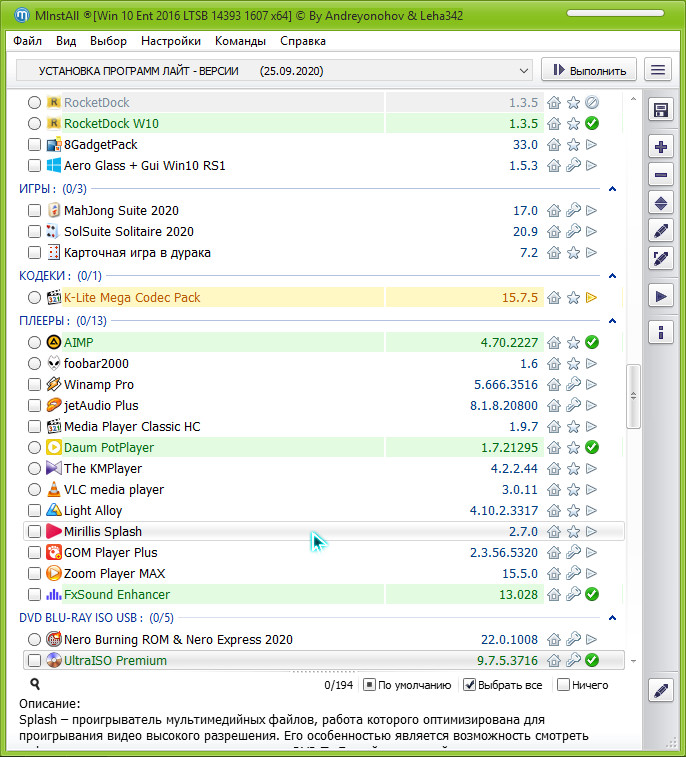
Task: Click scrollbar down arrow of the program list
Action: (x=633, y=661)
